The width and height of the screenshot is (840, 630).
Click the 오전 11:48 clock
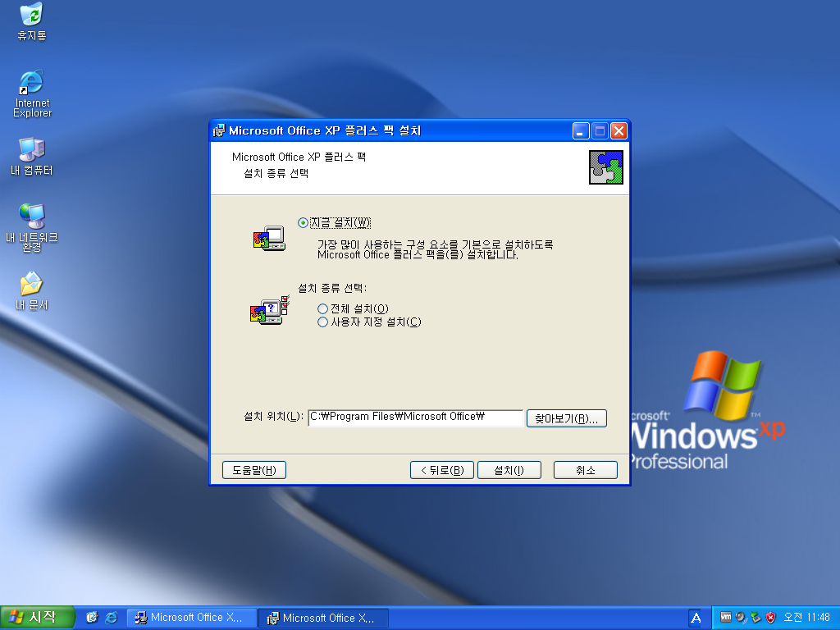point(807,617)
